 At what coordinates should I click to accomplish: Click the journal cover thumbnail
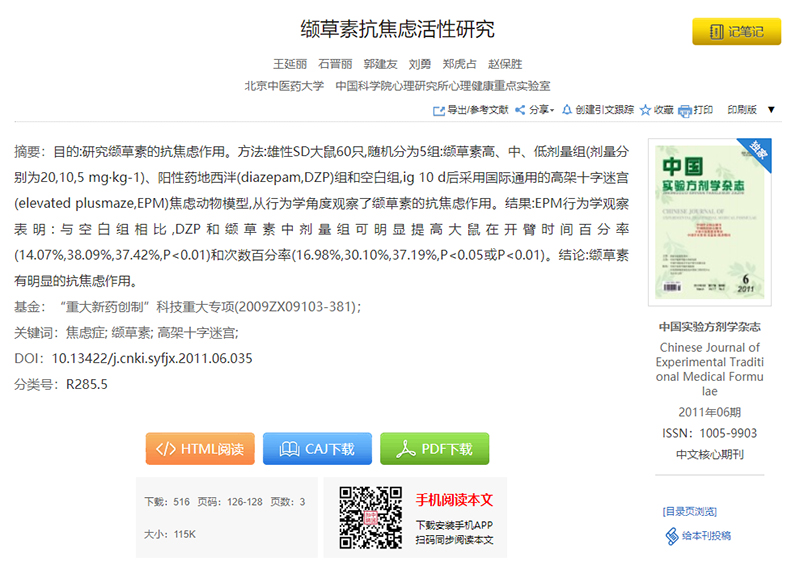tap(709, 222)
